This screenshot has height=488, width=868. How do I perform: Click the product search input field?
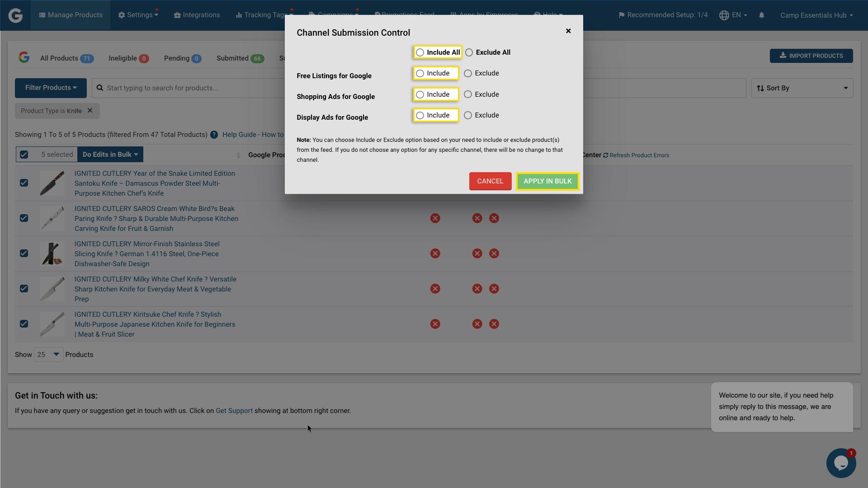coord(190,88)
